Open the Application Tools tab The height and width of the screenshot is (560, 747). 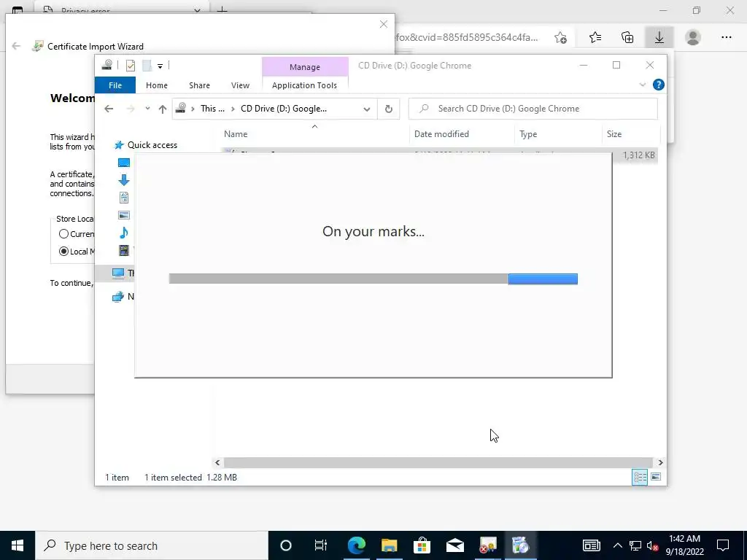(x=304, y=85)
